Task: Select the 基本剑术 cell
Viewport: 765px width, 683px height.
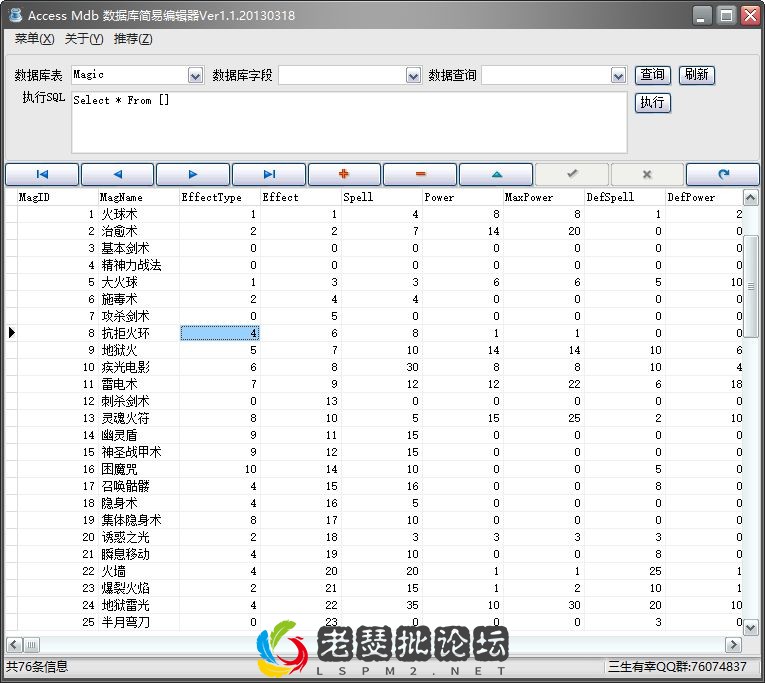Action: pyautogui.click(x=139, y=248)
